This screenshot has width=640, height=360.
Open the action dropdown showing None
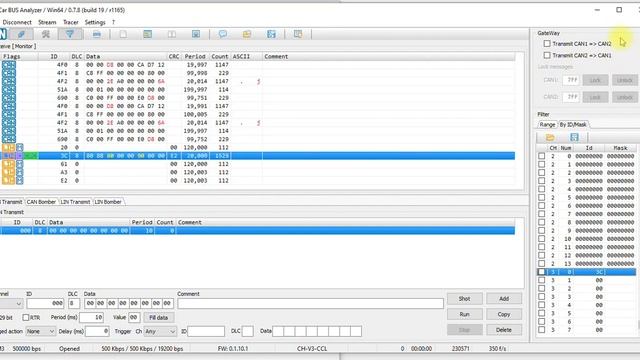click(40, 331)
